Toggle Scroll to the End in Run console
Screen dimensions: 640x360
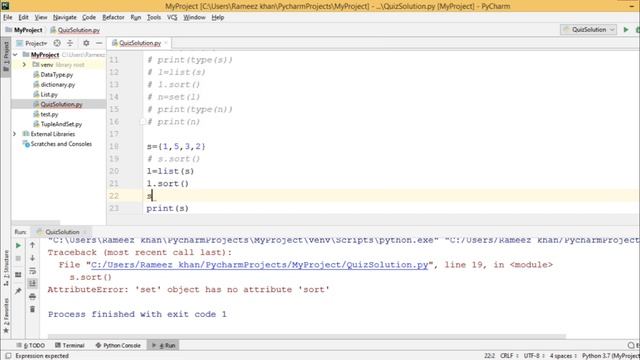tap(33, 283)
